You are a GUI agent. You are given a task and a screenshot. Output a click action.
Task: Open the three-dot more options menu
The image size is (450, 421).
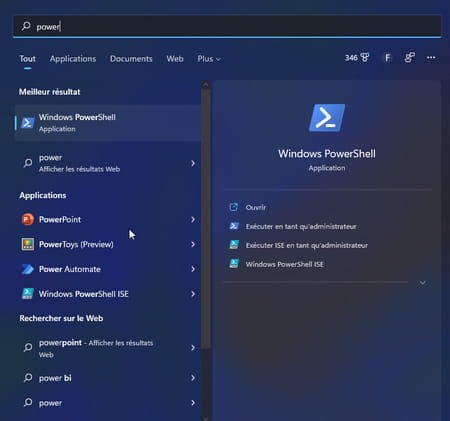431,58
